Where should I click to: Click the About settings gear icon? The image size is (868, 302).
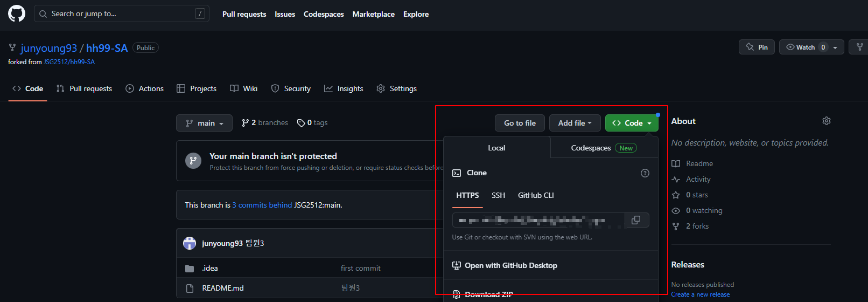pyautogui.click(x=827, y=121)
